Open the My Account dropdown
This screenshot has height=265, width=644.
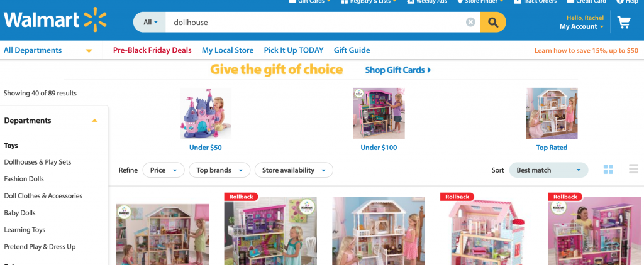tap(582, 26)
